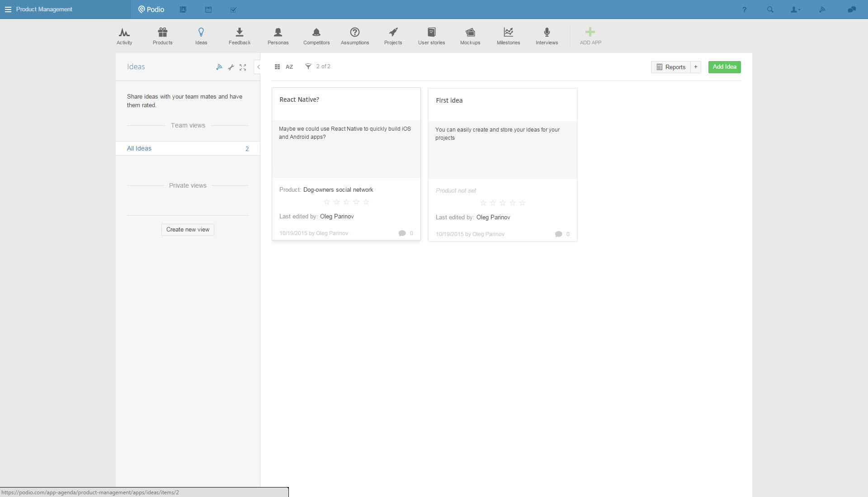
Task: Open the filter funnel icon beside the 2 of 2 count
Action: tap(308, 66)
